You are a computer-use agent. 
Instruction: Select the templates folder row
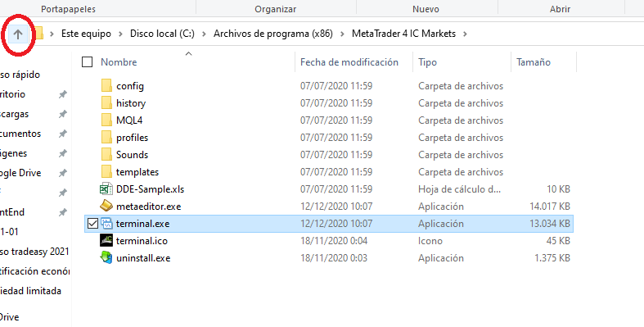pyautogui.click(x=329, y=172)
